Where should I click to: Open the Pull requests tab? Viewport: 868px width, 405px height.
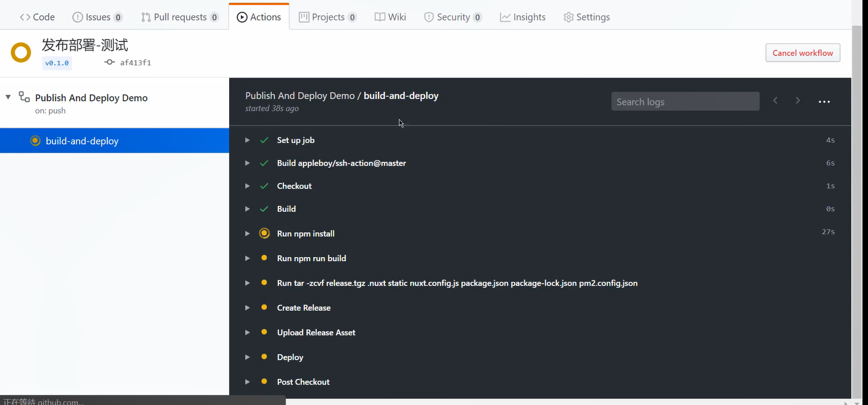click(180, 17)
